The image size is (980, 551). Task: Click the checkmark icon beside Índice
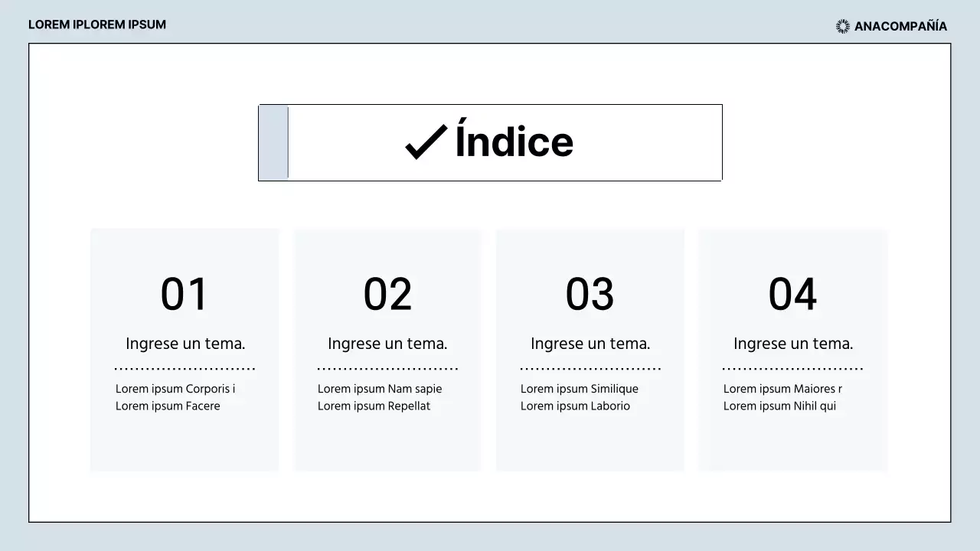(426, 142)
